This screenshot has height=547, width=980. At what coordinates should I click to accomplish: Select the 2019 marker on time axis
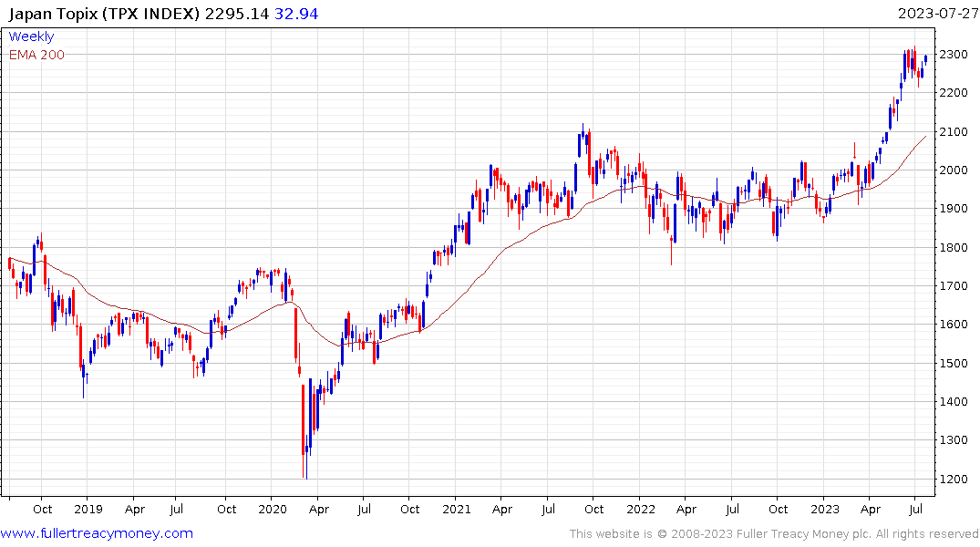click(x=88, y=509)
